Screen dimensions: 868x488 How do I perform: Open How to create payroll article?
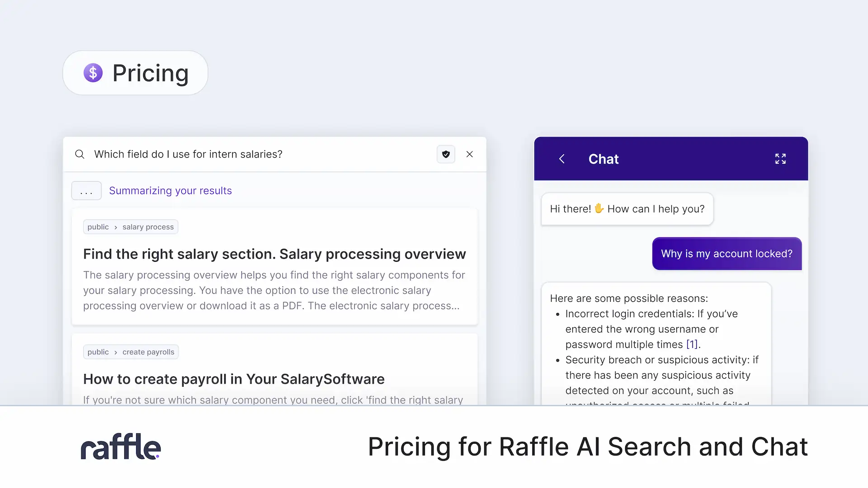pyautogui.click(x=234, y=379)
